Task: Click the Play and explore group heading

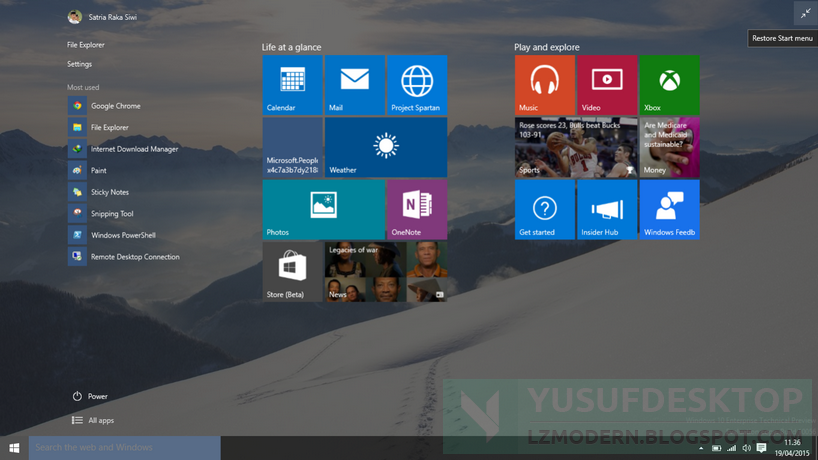Action: pyautogui.click(x=547, y=47)
